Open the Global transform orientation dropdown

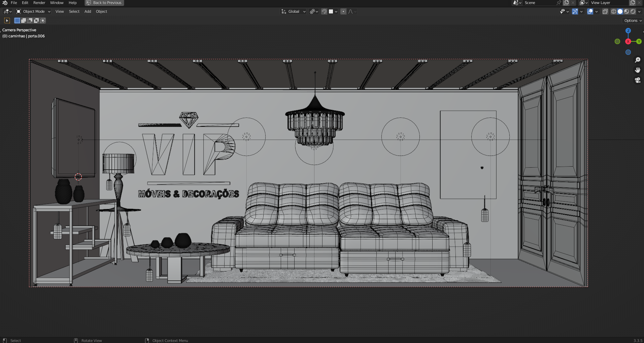click(294, 11)
